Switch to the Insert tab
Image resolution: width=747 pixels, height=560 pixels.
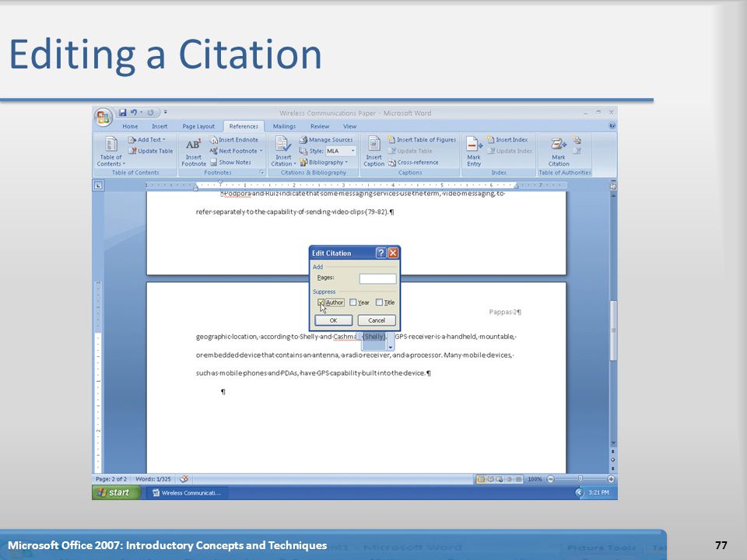[x=160, y=126]
